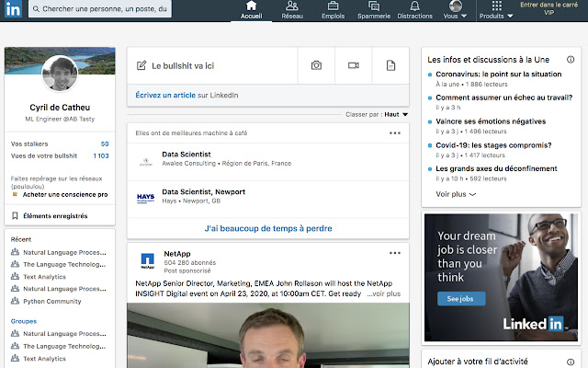Screen dimensions: 588x368
Task: Click the HAYS company logo
Action: point(145,198)
